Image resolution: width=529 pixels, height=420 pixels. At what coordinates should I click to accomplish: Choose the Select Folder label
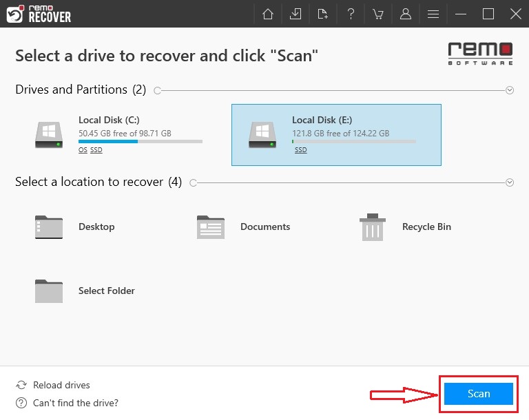pos(107,291)
